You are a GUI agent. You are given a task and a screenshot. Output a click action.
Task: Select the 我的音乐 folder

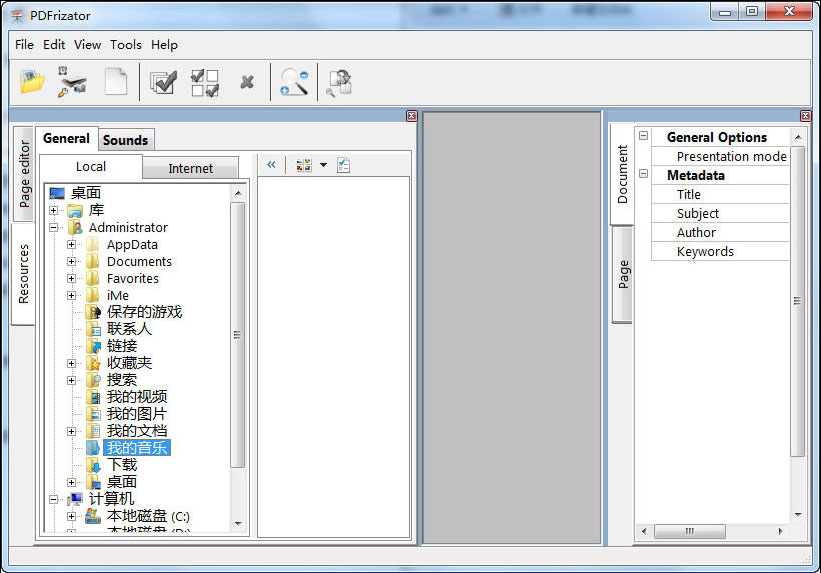[x=137, y=448]
